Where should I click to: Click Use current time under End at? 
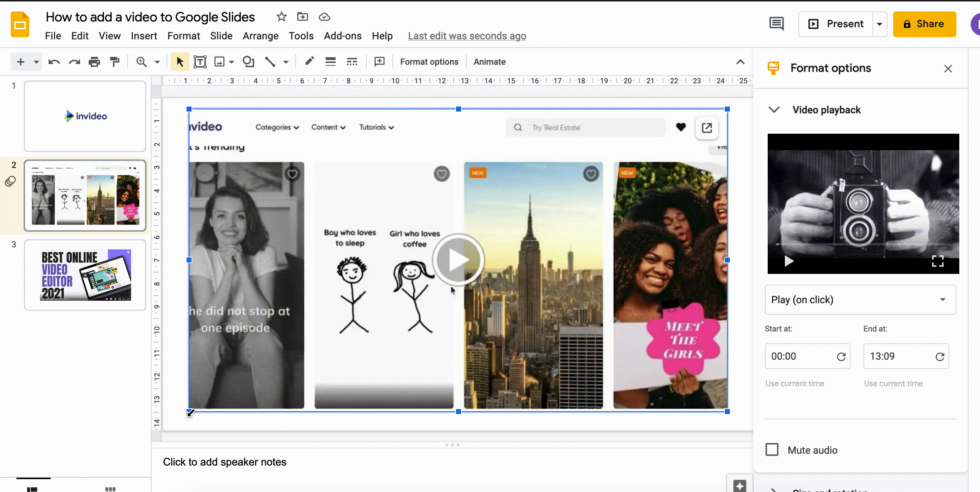[x=893, y=383]
